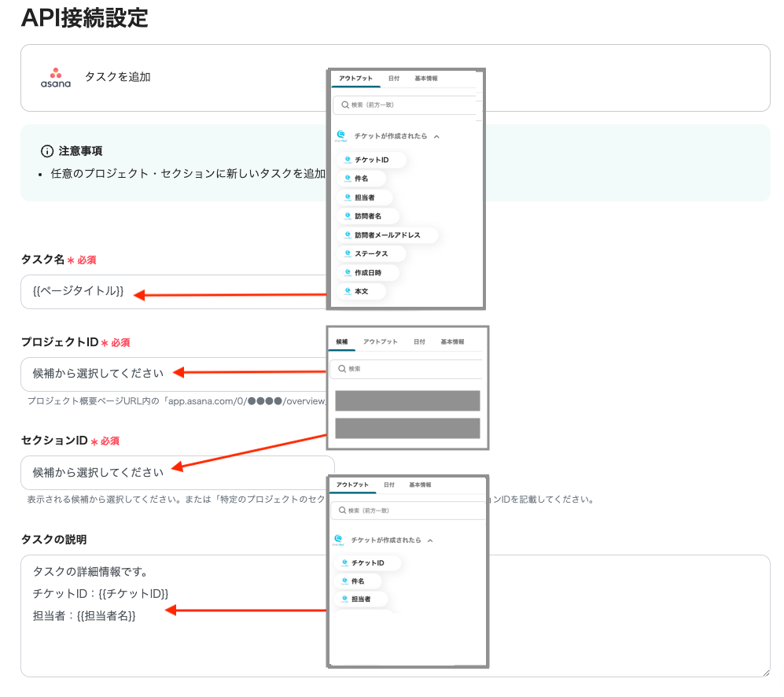
Task: Collapse チケットが作成されたら section in bottom popup
Action: (430, 540)
